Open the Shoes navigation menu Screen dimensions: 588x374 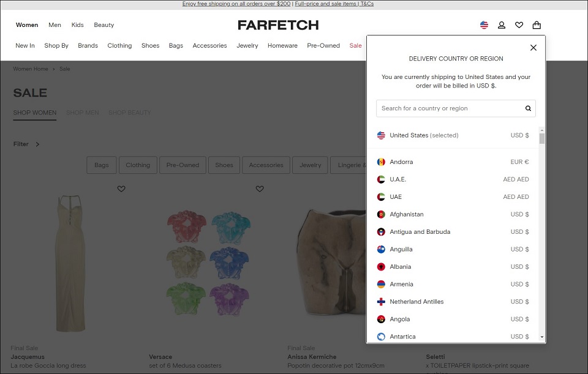click(151, 46)
